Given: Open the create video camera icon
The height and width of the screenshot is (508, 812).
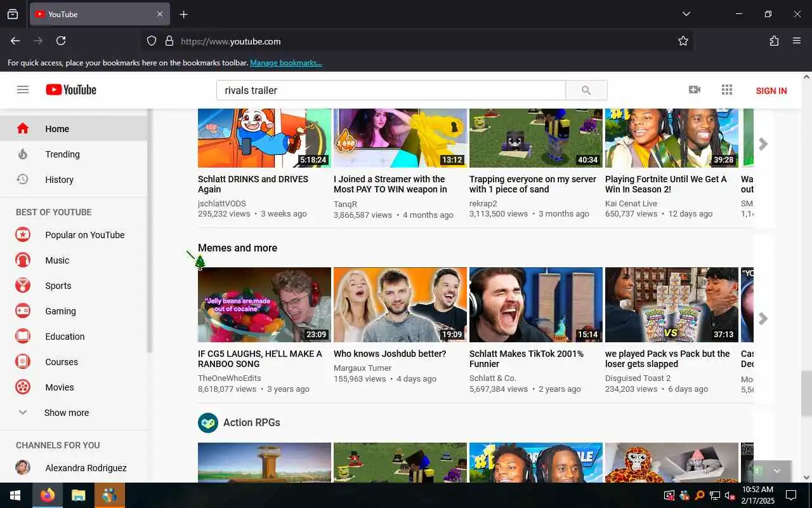Looking at the screenshot, I should click(695, 90).
